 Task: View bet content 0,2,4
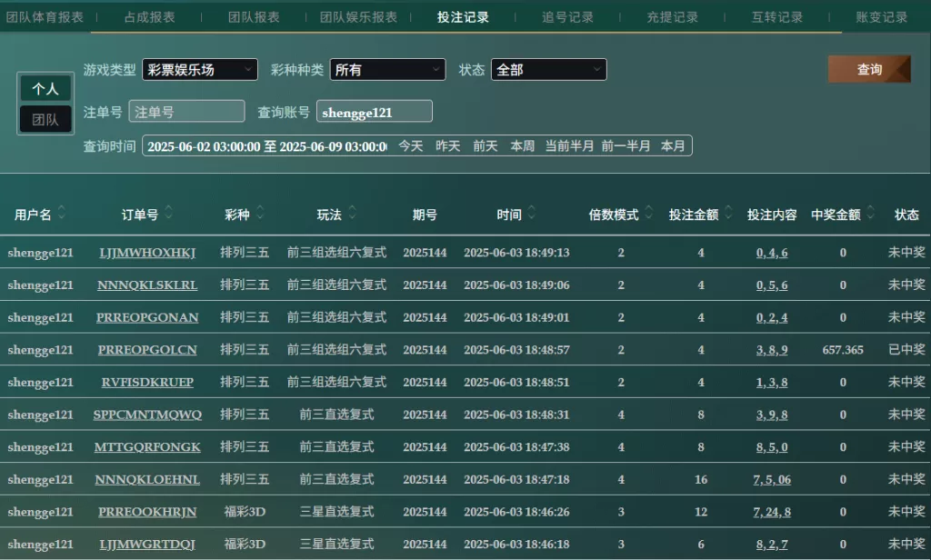click(x=772, y=317)
